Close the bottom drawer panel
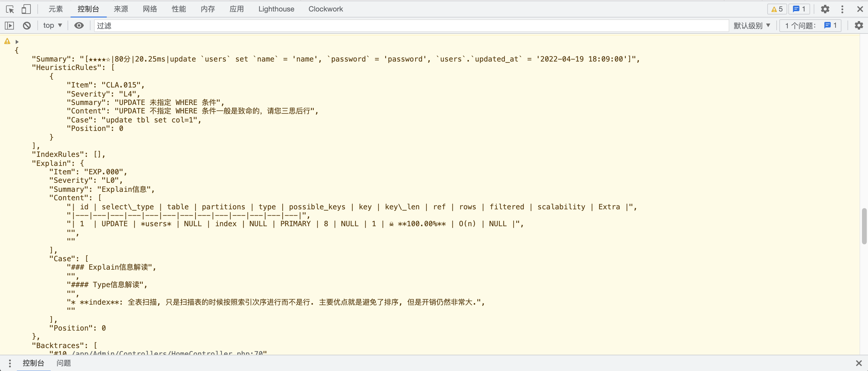868x371 pixels. coord(859,363)
